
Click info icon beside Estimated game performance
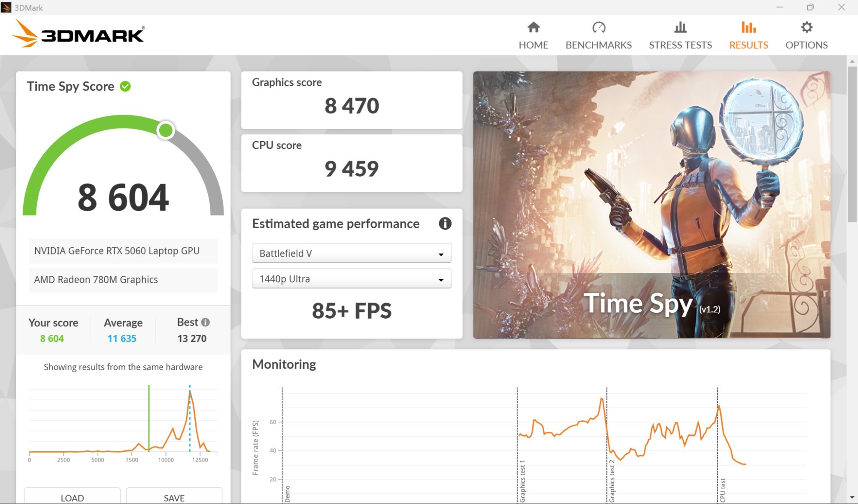445,223
